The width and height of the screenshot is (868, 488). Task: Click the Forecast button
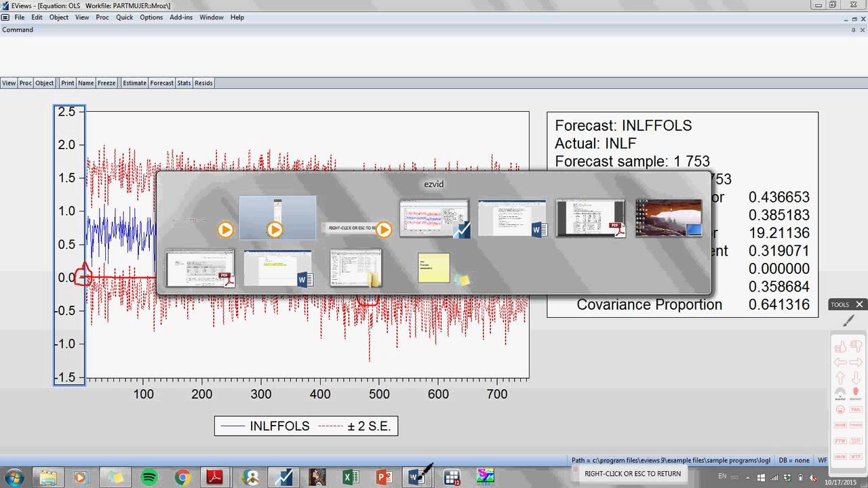(x=162, y=83)
